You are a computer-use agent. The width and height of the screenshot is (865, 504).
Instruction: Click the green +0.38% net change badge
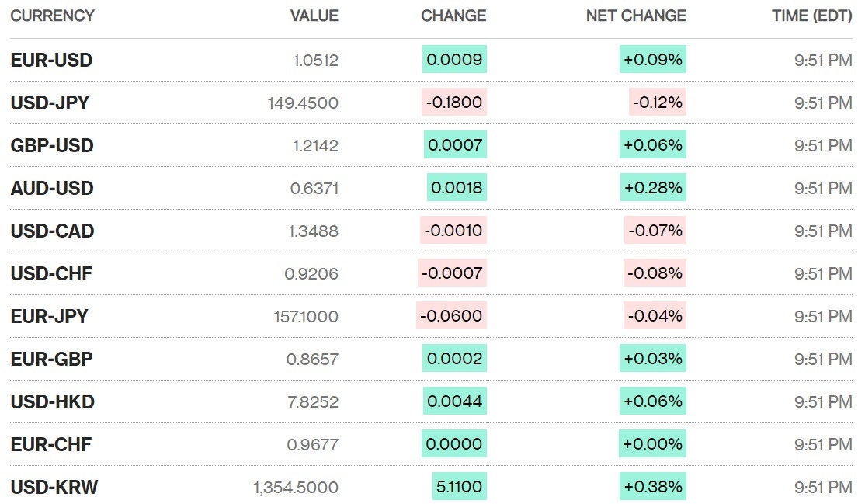[x=652, y=487]
